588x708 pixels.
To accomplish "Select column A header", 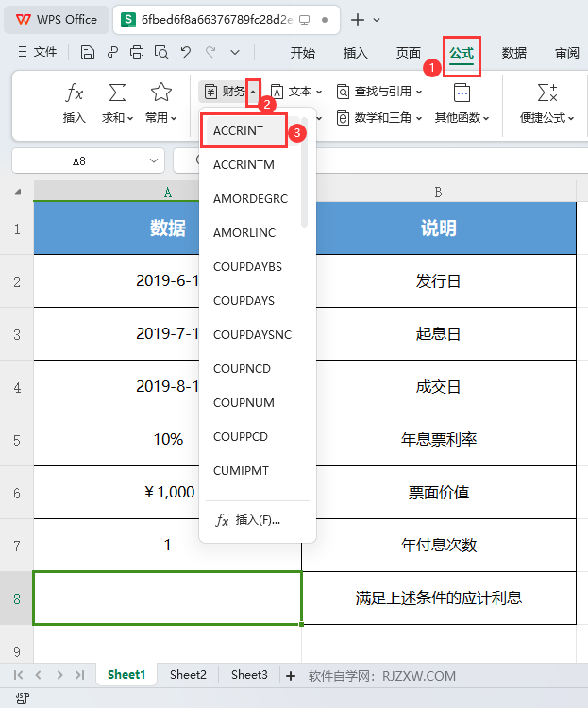I will pyautogui.click(x=168, y=192).
